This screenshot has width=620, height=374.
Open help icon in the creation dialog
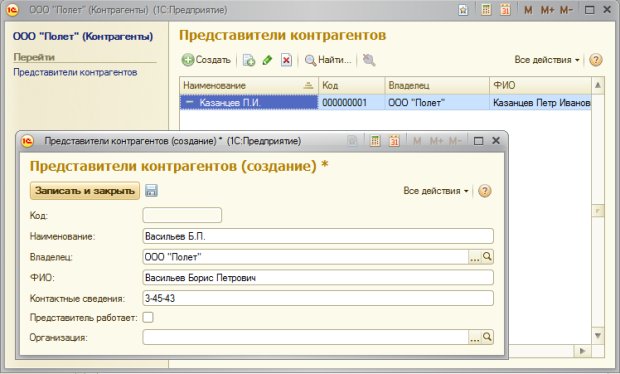pos(484,191)
